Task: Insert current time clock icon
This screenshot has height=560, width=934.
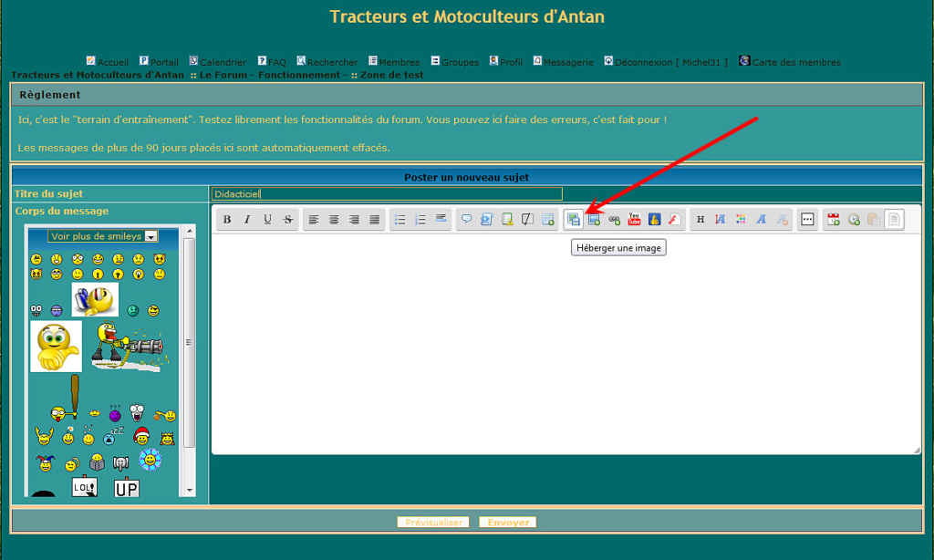Action: (x=854, y=219)
